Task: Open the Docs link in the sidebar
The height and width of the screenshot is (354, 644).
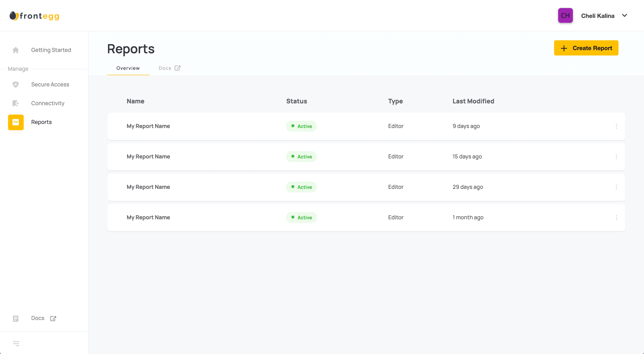Action: tap(38, 318)
